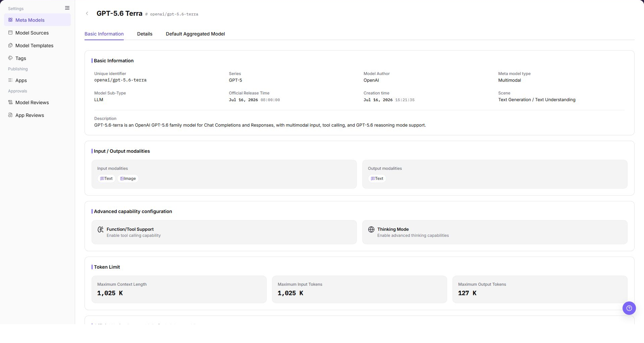The width and height of the screenshot is (644, 343).
Task: Click the Model Templates sidebar icon
Action: pyautogui.click(x=10, y=46)
